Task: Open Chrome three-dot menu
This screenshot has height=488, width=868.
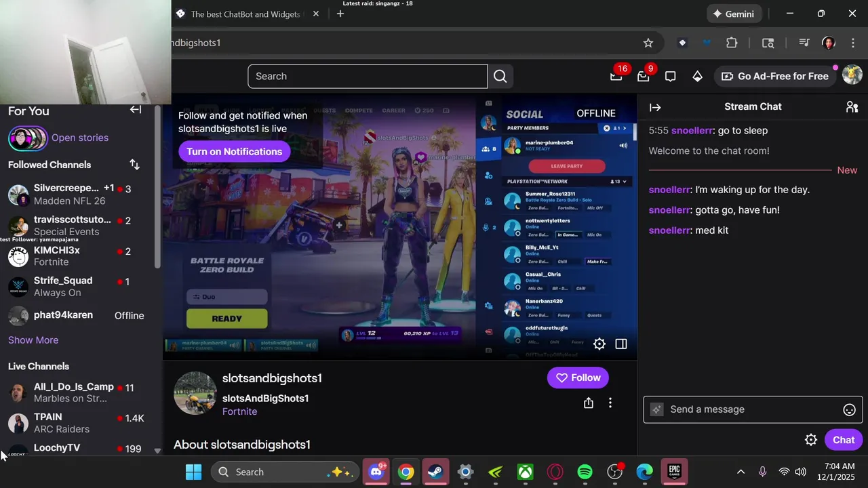Action: [x=852, y=43]
